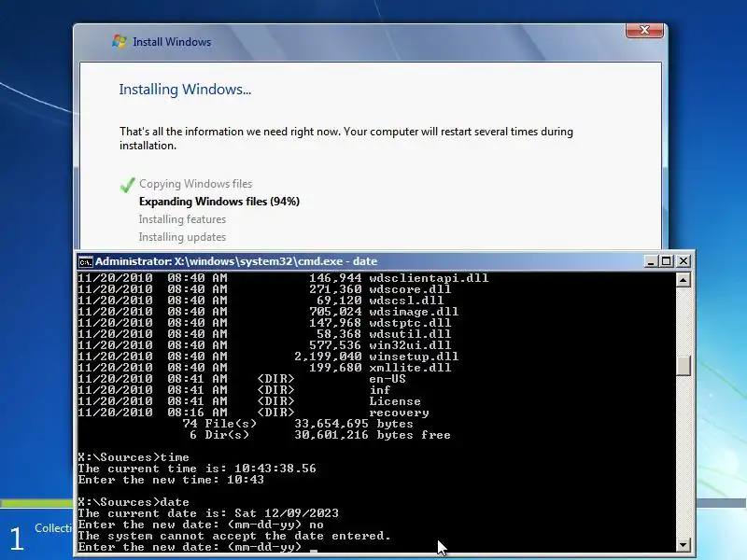Viewport: 747px width, 560px height.
Task: Close the Administrator cmd.exe window
Action: pyautogui.click(x=684, y=261)
